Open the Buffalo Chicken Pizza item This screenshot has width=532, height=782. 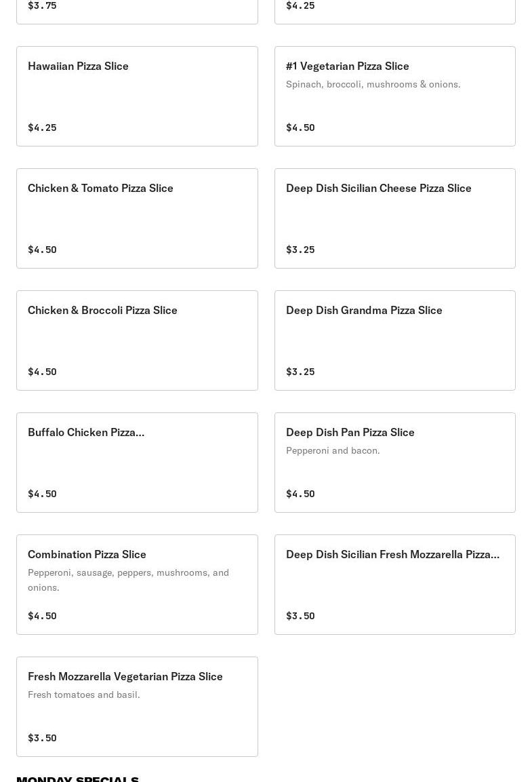(x=137, y=463)
